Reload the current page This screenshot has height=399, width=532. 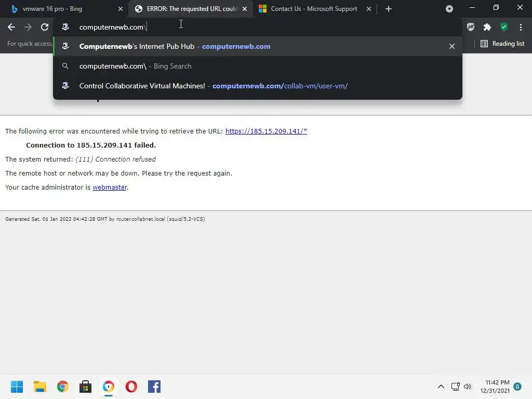(x=45, y=27)
